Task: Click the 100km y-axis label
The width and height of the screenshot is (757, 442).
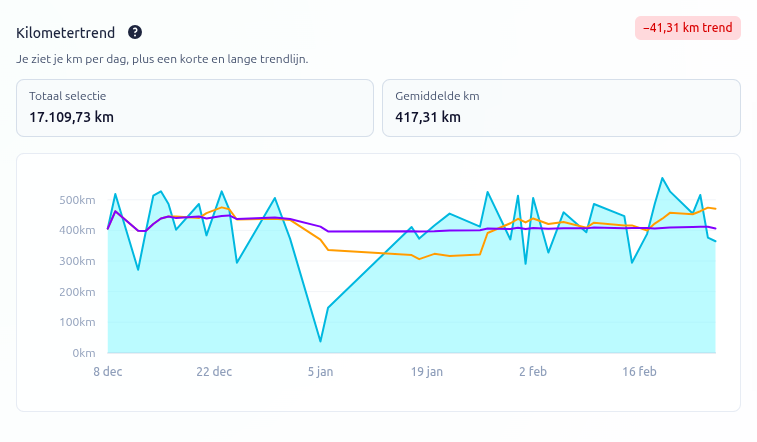Action: pos(79,322)
